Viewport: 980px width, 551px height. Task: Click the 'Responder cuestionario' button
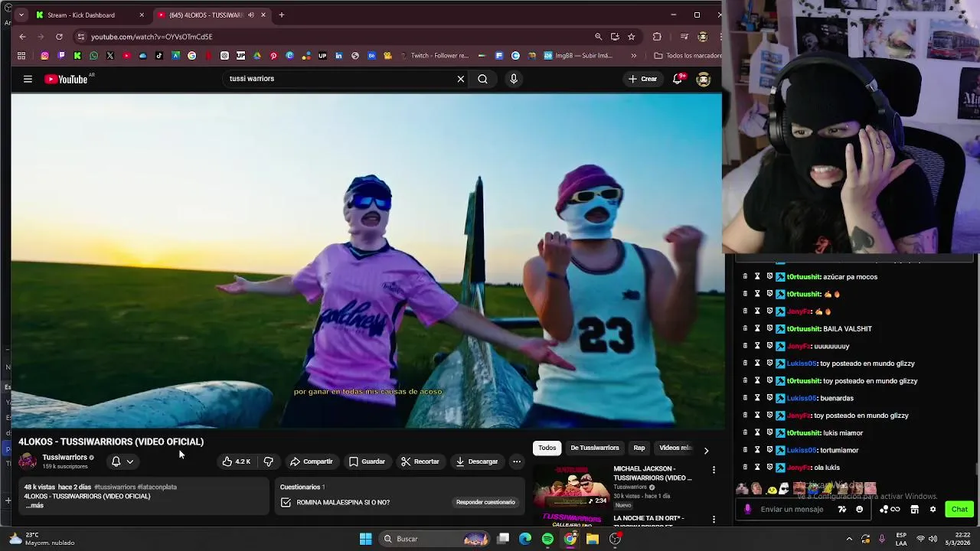[x=485, y=502]
